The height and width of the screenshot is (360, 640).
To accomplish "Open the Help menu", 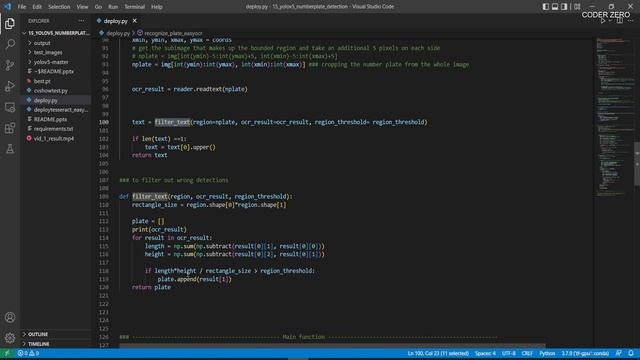I will tap(157, 7).
